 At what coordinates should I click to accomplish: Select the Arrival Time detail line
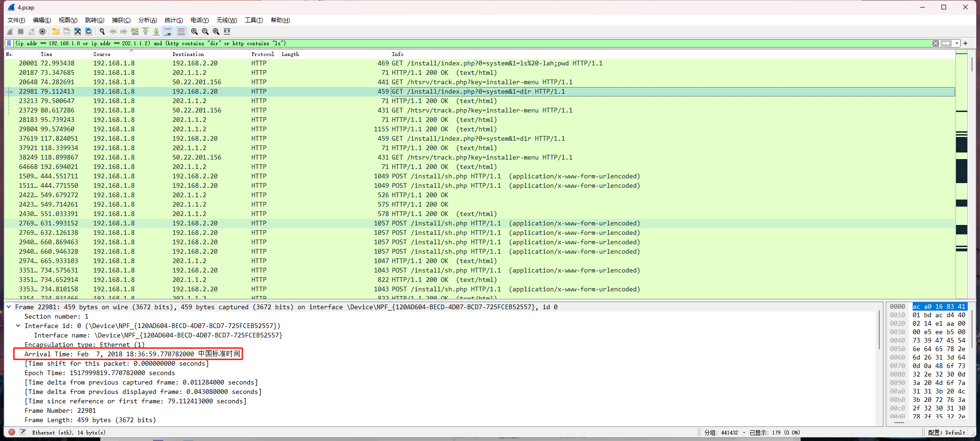[x=132, y=354]
